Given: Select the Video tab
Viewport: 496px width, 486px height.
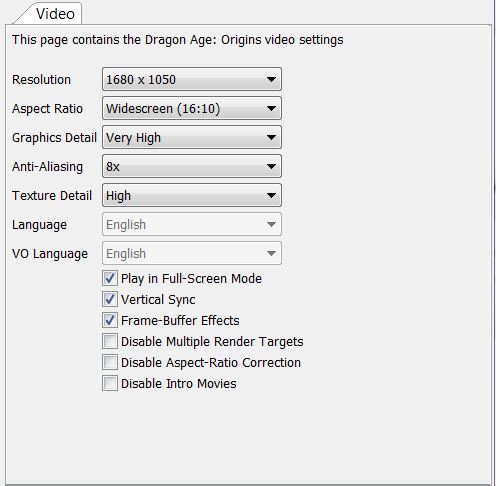Looking at the screenshot, I should click(53, 14).
